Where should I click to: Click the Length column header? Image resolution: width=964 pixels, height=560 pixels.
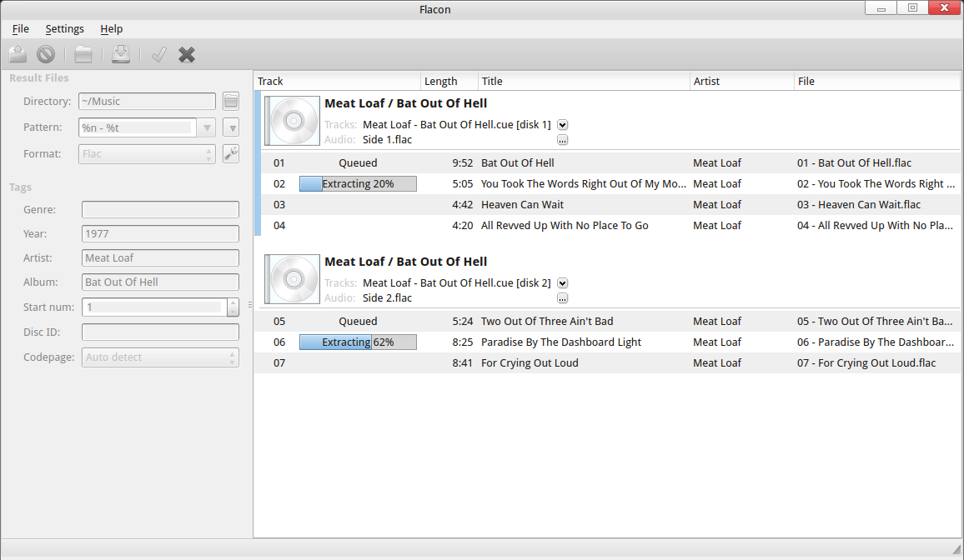(x=449, y=81)
